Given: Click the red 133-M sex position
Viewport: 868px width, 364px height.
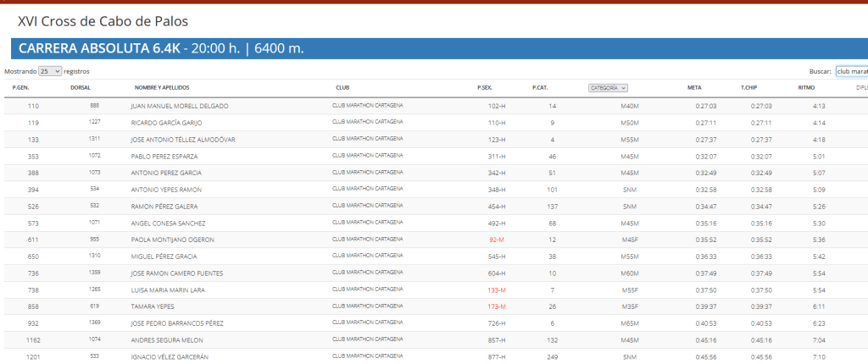Looking at the screenshot, I should tap(497, 290).
